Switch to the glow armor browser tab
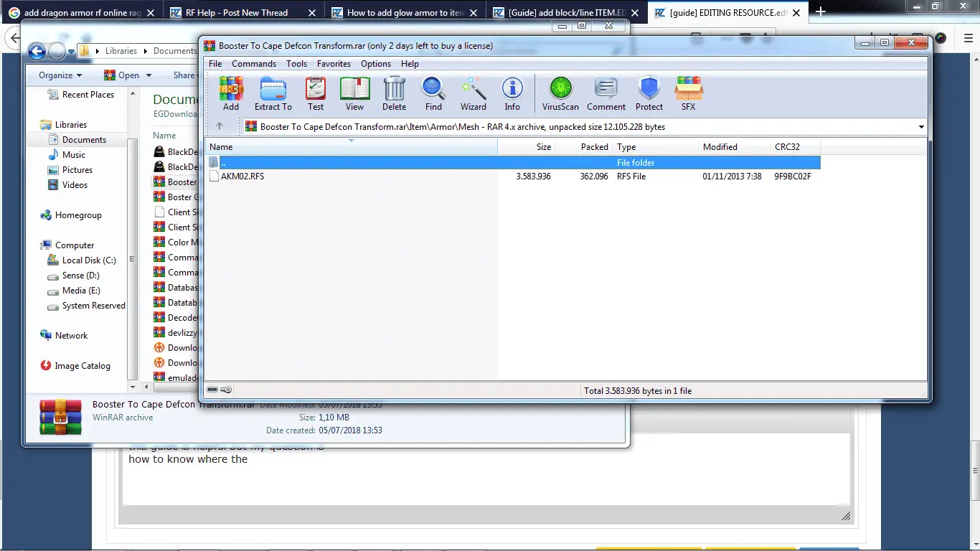Image resolution: width=980 pixels, height=551 pixels. click(x=404, y=12)
